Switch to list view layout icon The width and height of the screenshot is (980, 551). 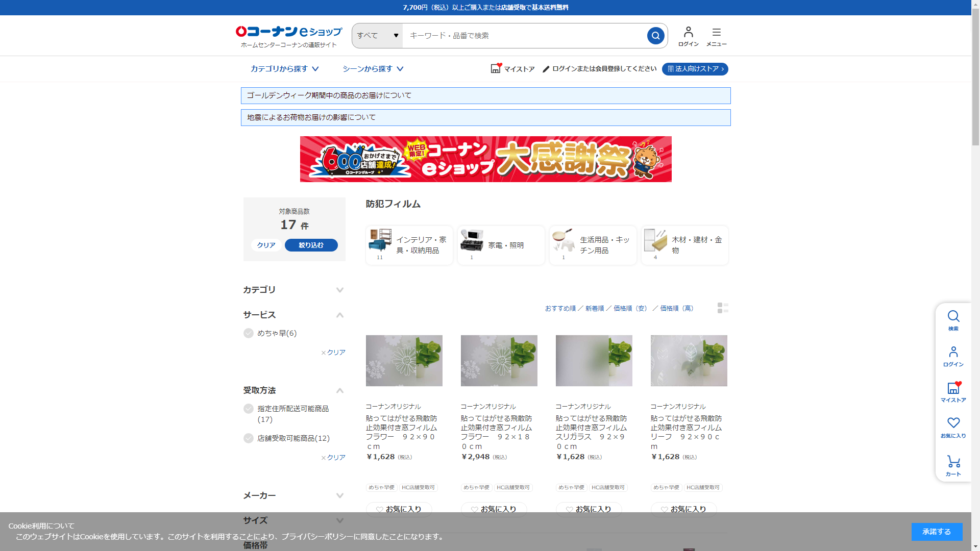(722, 308)
